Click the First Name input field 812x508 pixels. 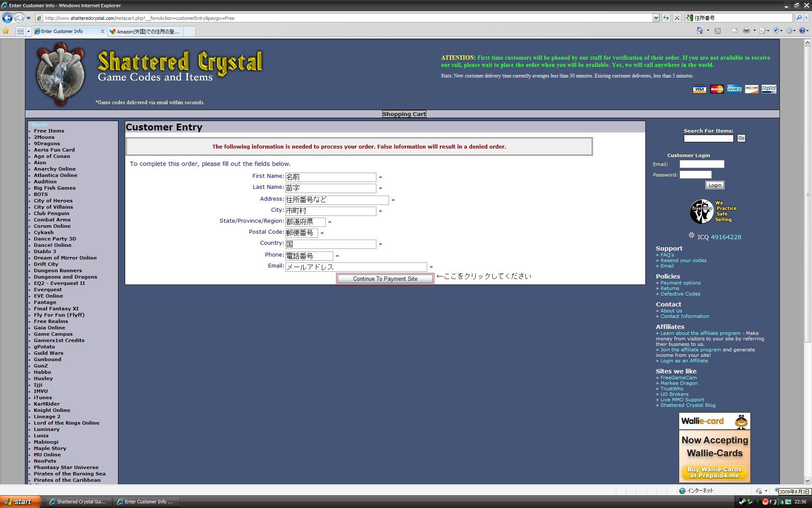click(x=331, y=177)
